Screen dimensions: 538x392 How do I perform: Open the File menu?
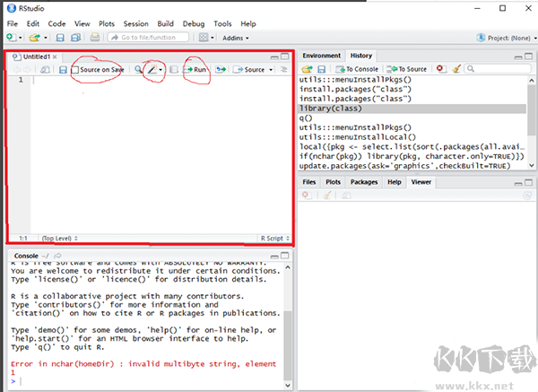[13, 23]
